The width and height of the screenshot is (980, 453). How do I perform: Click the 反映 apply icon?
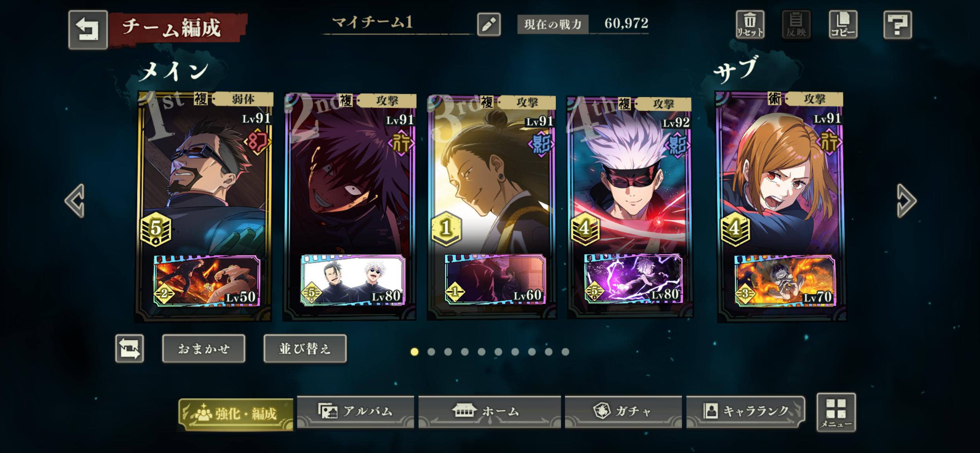pyautogui.click(x=796, y=25)
